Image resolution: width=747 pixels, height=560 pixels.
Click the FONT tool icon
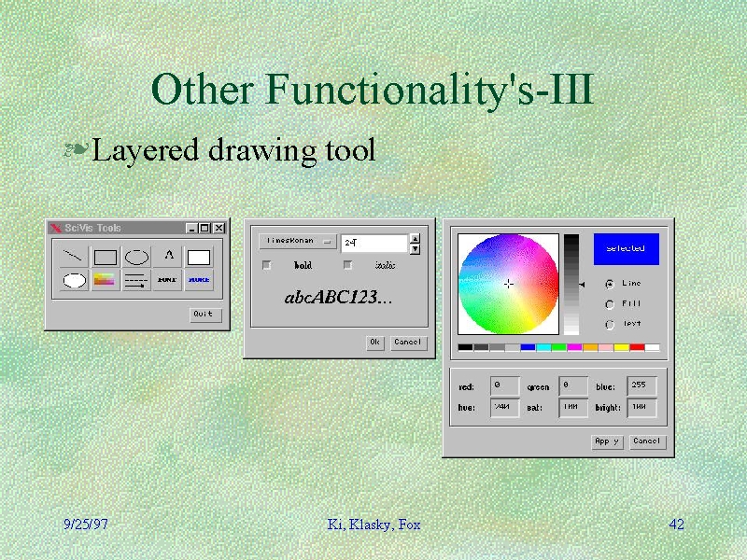[x=167, y=280]
